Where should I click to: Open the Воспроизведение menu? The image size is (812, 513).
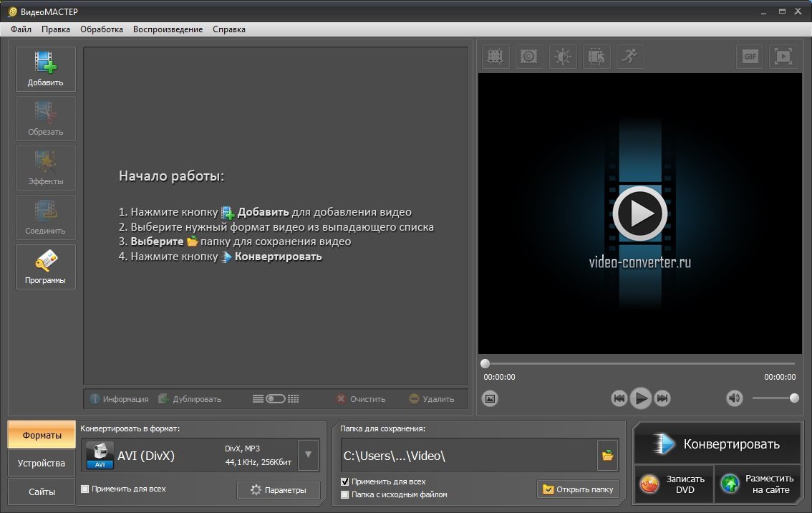coord(168,29)
